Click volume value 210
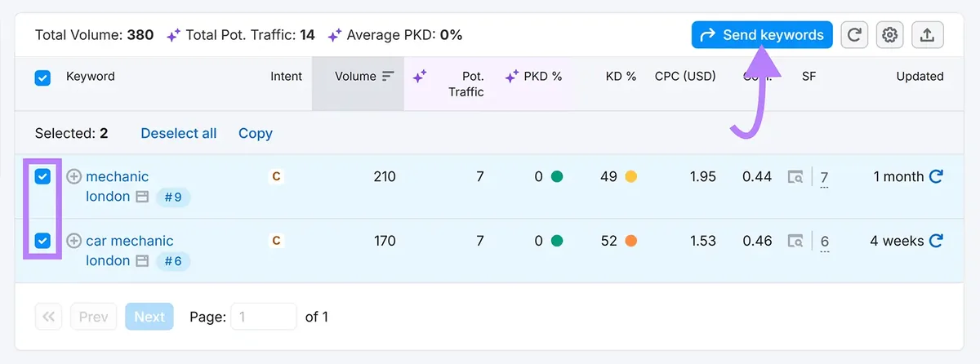The image size is (980, 364). 384,176
